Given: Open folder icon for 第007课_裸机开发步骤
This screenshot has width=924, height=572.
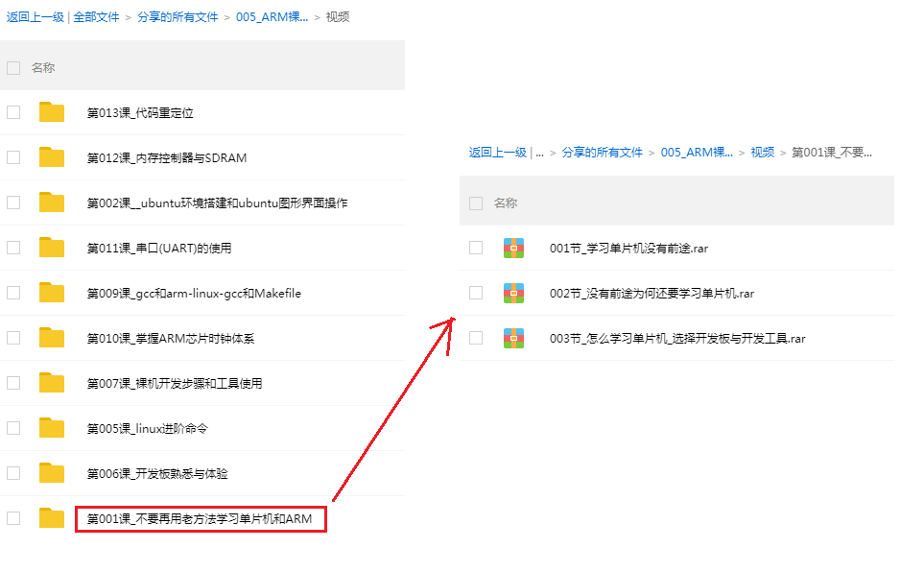Looking at the screenshot, I should 52,383.
